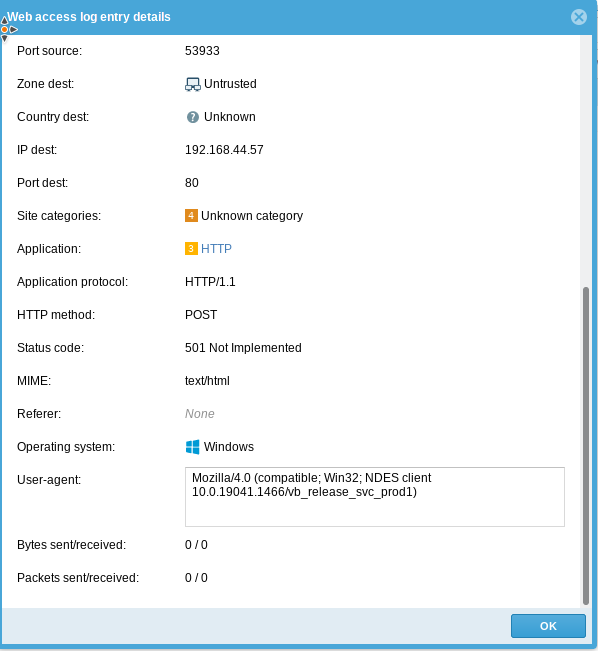Click the right arrow marker beside the orange dot
Viewport: 598px width, 651px height.
[x=14, y=29]
